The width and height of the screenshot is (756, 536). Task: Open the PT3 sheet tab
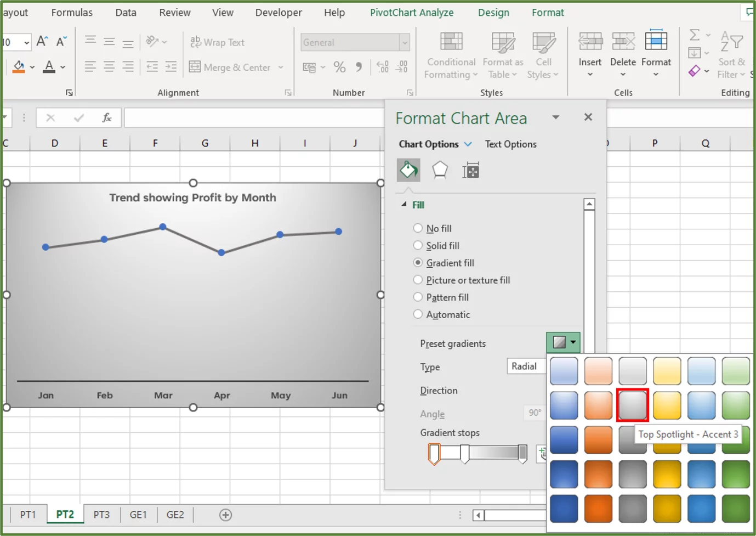[101, 515]
